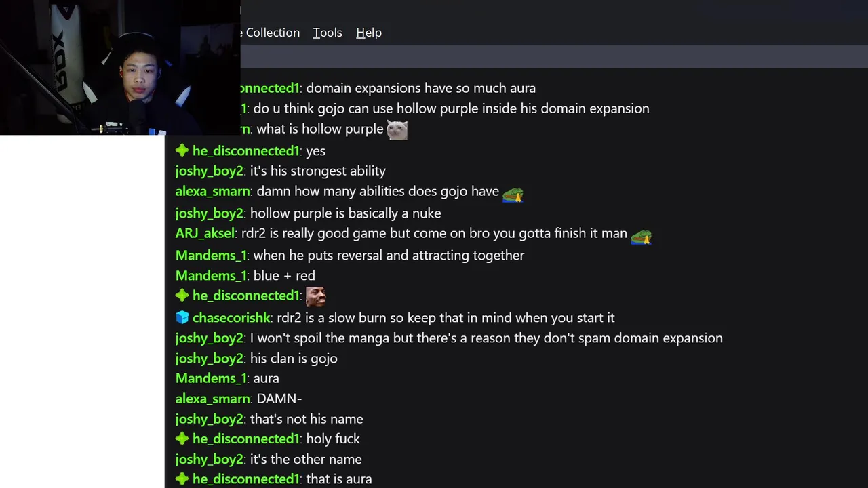This screenshot has height=488, width=868.
Task: Click the green badge beside "holy fuck"
Action: 182,439
